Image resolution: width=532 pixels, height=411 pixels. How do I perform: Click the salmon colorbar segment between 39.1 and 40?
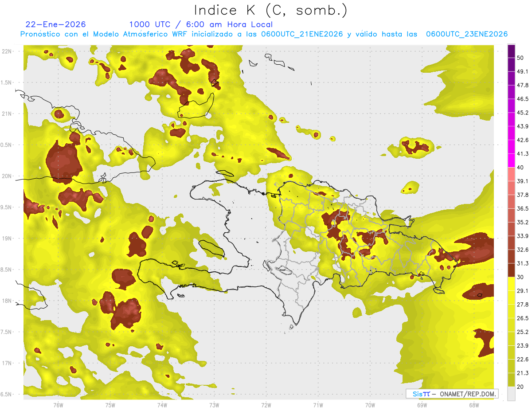[511, 174]
